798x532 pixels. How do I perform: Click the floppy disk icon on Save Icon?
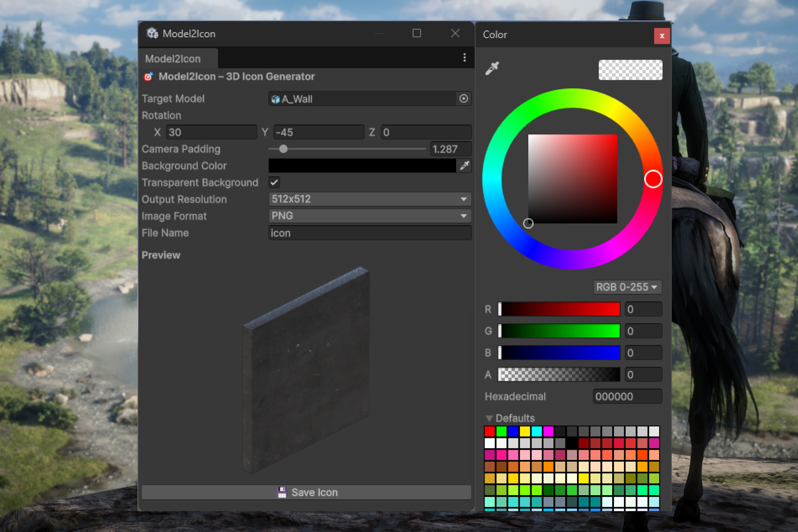coord(282,492)
